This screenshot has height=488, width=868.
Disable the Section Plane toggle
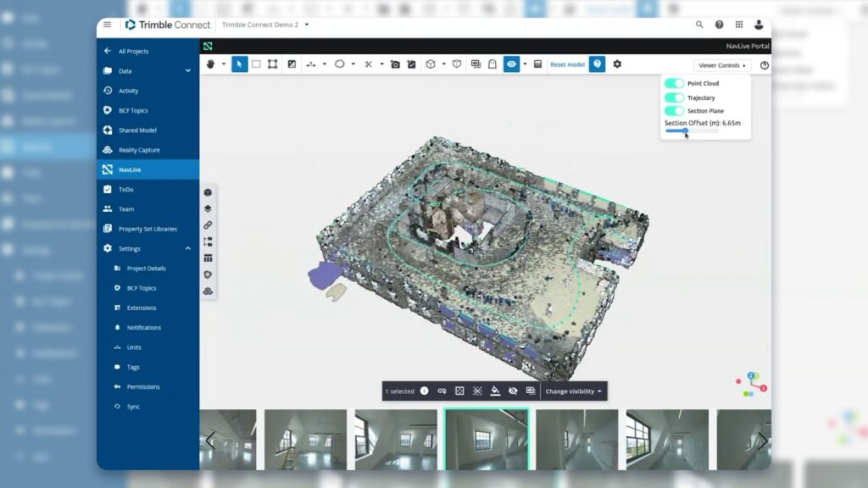click(x=674, y=111)
